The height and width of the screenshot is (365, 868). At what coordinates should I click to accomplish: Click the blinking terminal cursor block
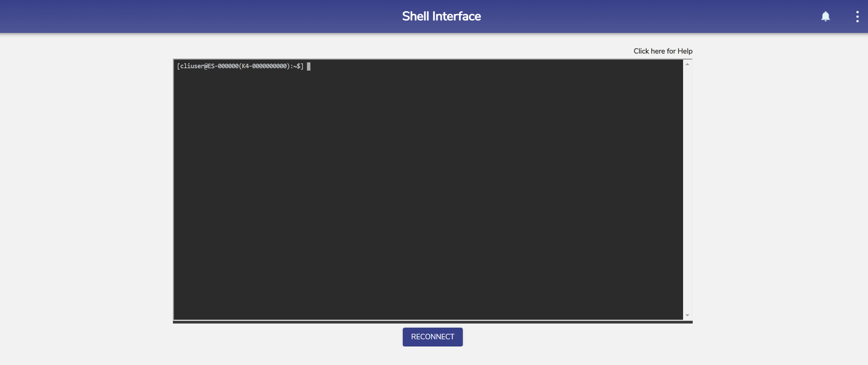tap(308, 66)
